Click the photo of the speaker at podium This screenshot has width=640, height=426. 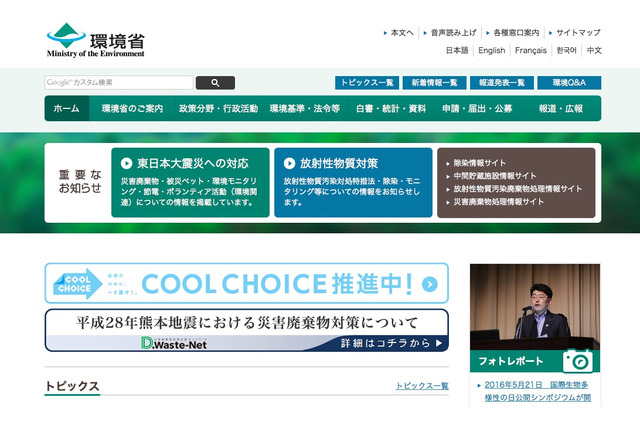(535, 307)
